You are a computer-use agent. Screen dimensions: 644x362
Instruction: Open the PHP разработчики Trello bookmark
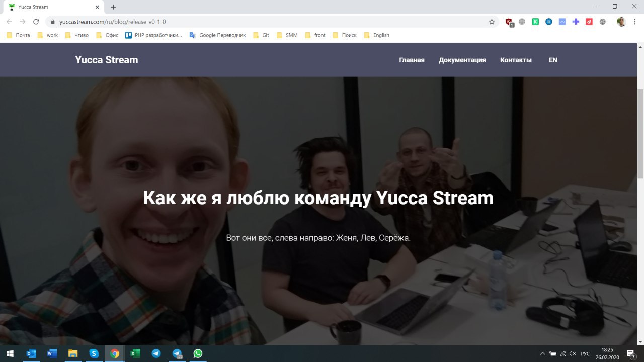(x=153, y=35)
